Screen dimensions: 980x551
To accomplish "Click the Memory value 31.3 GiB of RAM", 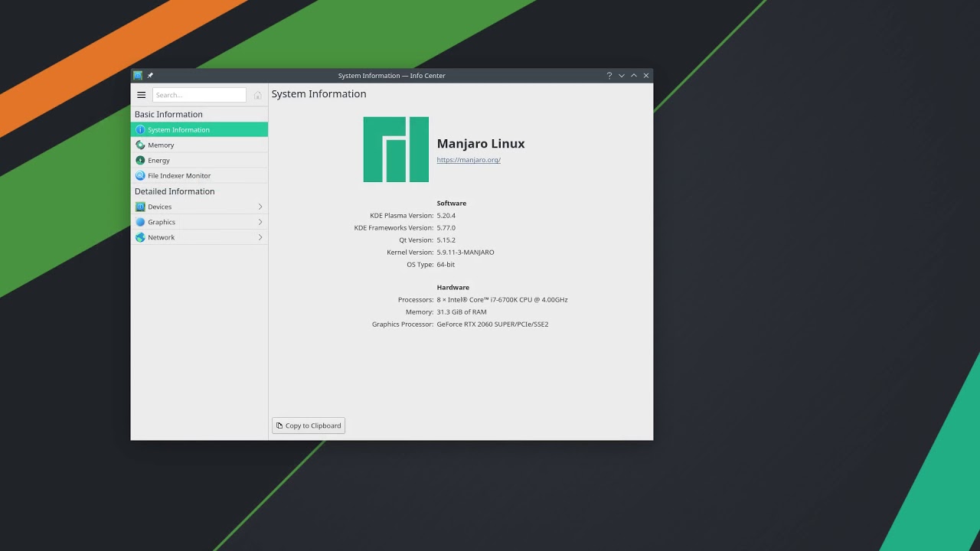I will [x=462, y=312].
